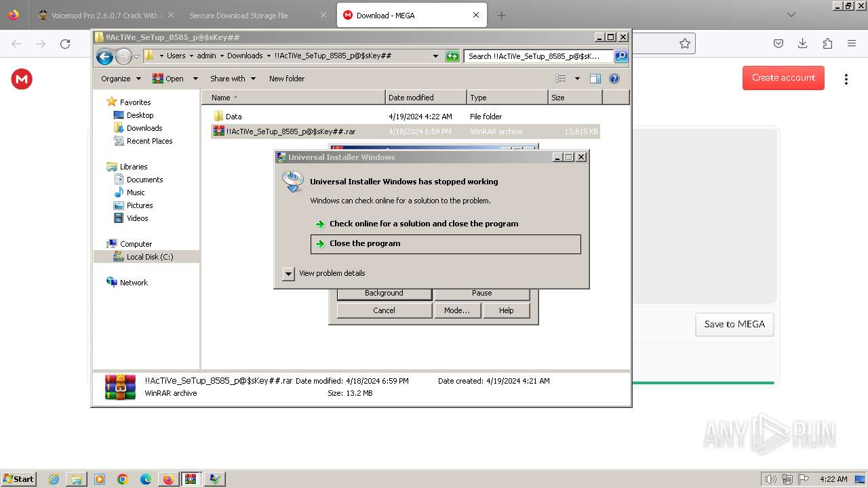Select Local Disk (C:) in the navigation pane
The width and height of the screenshot is (868, 488).
[149, 257]
